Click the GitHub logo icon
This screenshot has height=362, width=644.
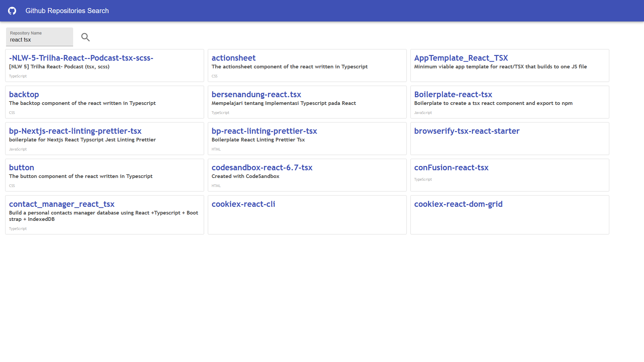click(x=12, y=11)
